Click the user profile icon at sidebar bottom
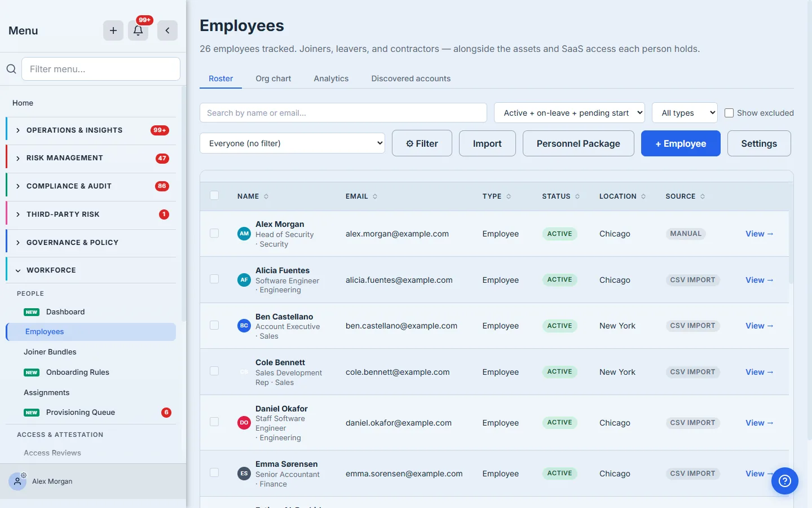Viewport: 812px width, 508px height. click(17, 481)
